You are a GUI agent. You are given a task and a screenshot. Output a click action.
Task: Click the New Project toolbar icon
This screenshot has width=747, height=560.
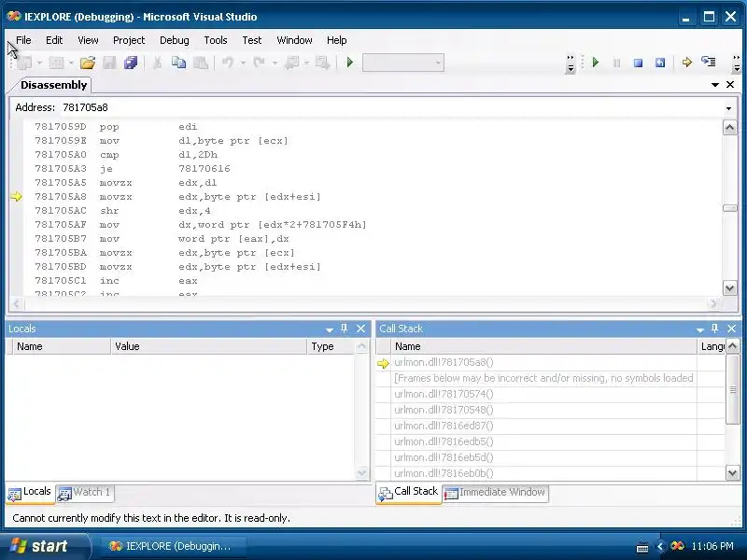click(x=25, y=63)
